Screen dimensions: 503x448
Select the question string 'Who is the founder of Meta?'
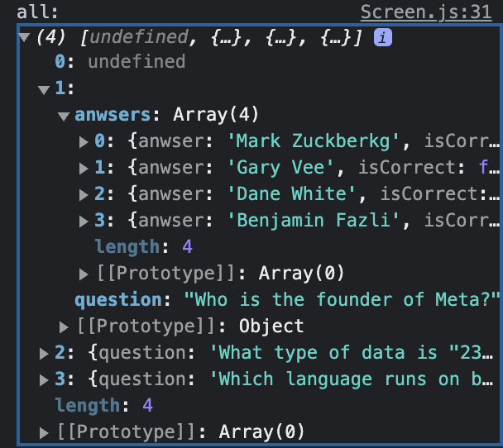[x=342, y=300]
